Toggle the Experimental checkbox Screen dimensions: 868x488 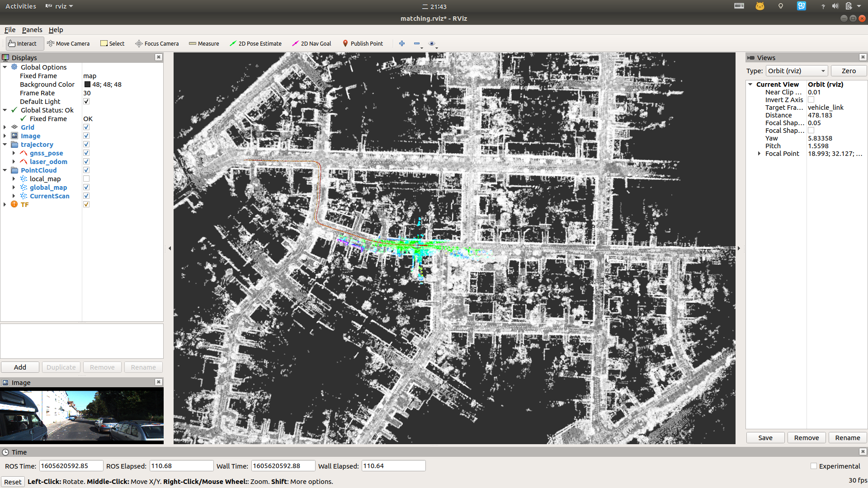click(814, 466)
